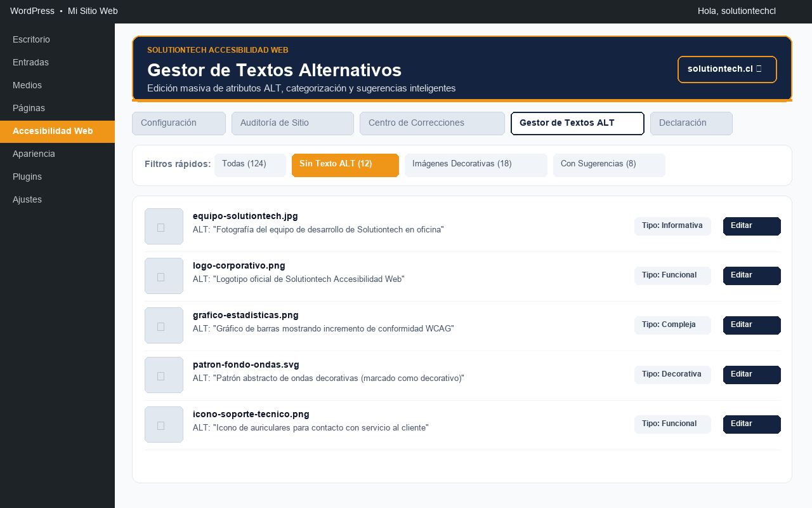Image resolution: width=812 pixels, height=508 pixels.
Task: Filter by Todas (124)
Action: click(250, 165)
